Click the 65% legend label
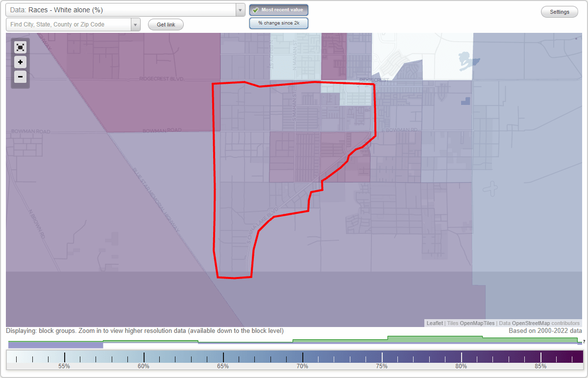Image resolution: width=588 pixels, height=378 pixels. pyautogui.click(x=223, y=366)
